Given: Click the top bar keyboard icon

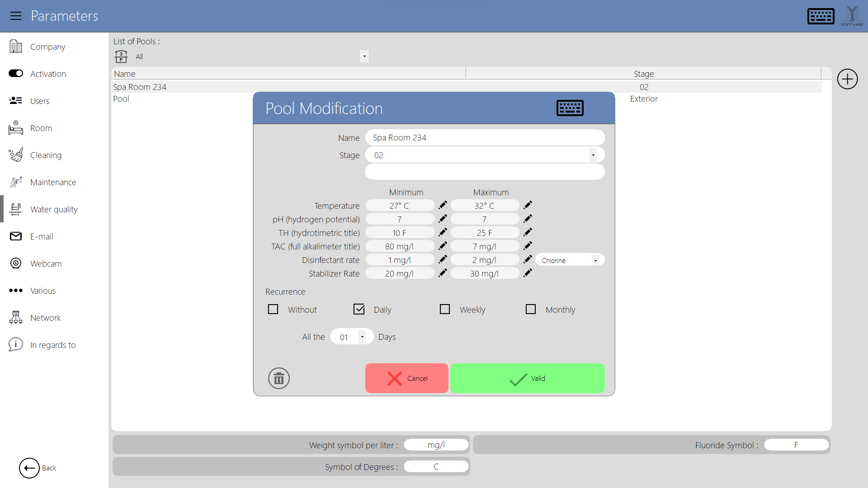Looking at the screenshot, I should (821, 16).
